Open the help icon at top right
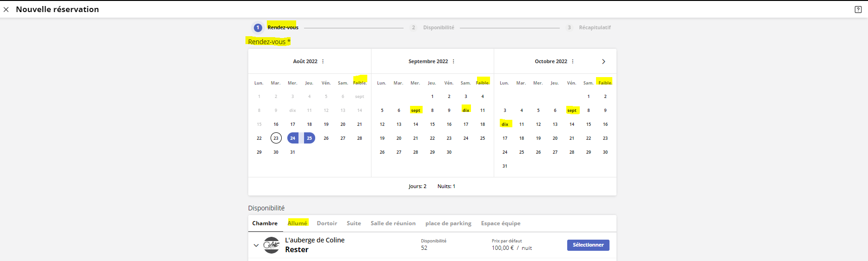The image size is (868, 261). tap(858, 9)
